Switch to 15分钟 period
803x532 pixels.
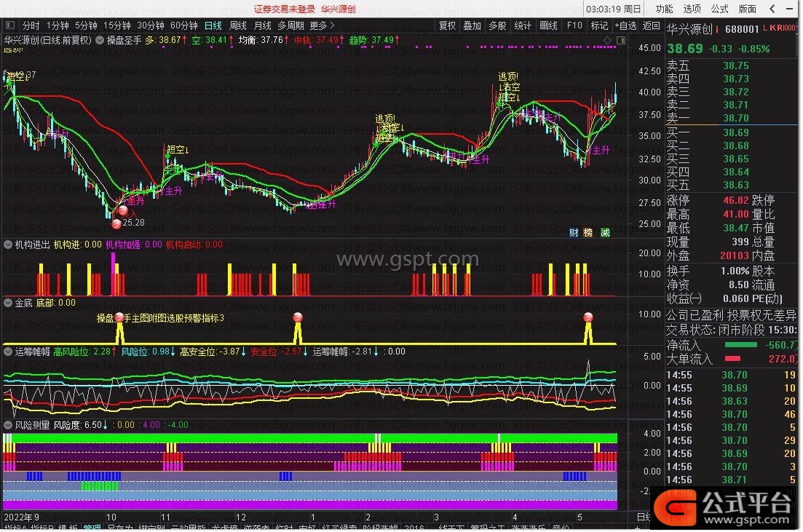(116, 25)
